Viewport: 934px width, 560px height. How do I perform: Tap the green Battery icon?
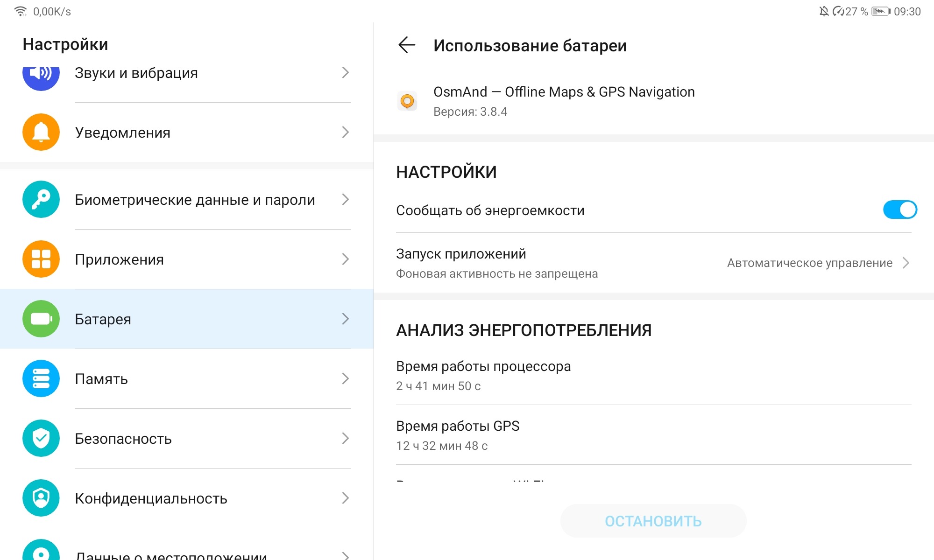coord(41,319)
